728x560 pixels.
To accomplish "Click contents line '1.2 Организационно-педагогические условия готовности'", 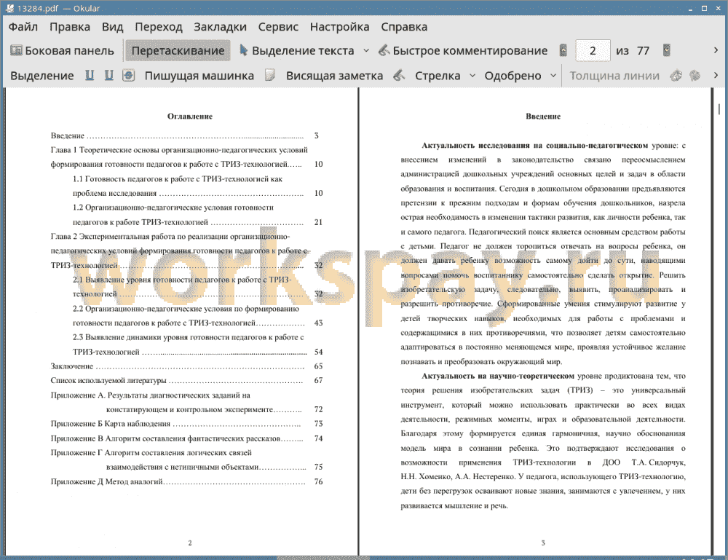I will [173, 207].
